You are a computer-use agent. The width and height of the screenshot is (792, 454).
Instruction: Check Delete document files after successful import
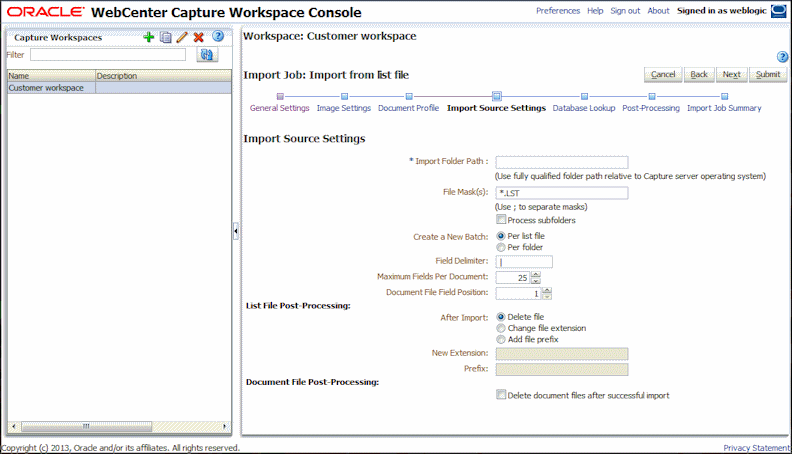tap(501, 394)
